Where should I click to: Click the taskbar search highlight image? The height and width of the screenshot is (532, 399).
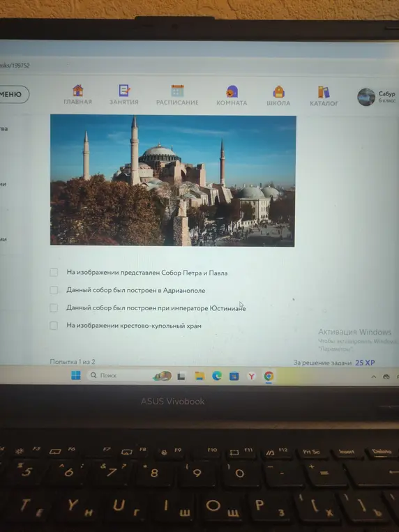tap(162, 376)
